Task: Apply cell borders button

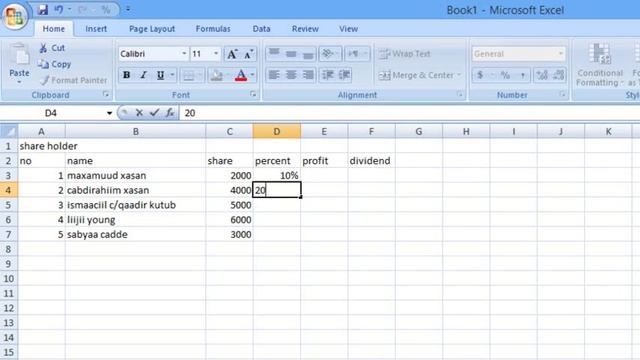Action: pyautogui.click(x=189, y=75)
